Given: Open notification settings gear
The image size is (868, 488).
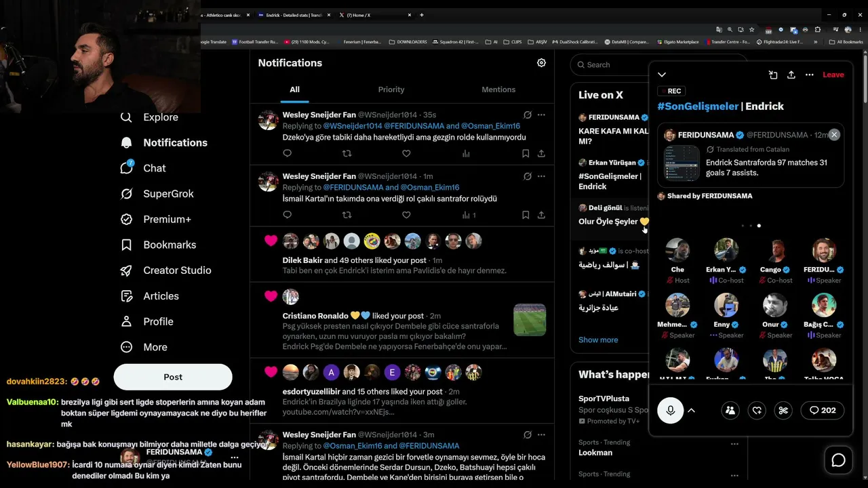Looking at the screenshot, I should 541,63.
